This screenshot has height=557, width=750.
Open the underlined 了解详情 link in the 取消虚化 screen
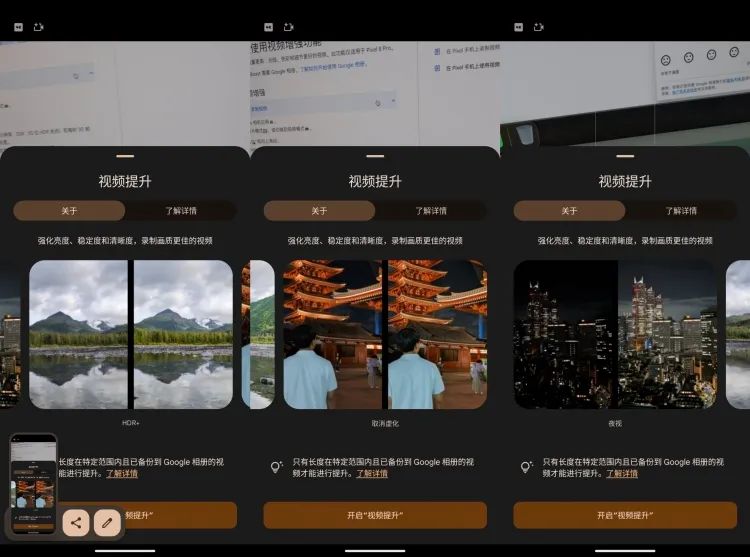(x=372, y=473)
